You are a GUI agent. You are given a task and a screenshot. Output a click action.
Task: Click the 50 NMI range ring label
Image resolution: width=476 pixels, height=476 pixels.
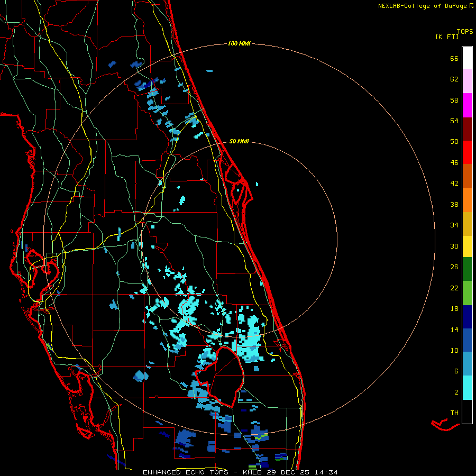(x=239, y=141)
